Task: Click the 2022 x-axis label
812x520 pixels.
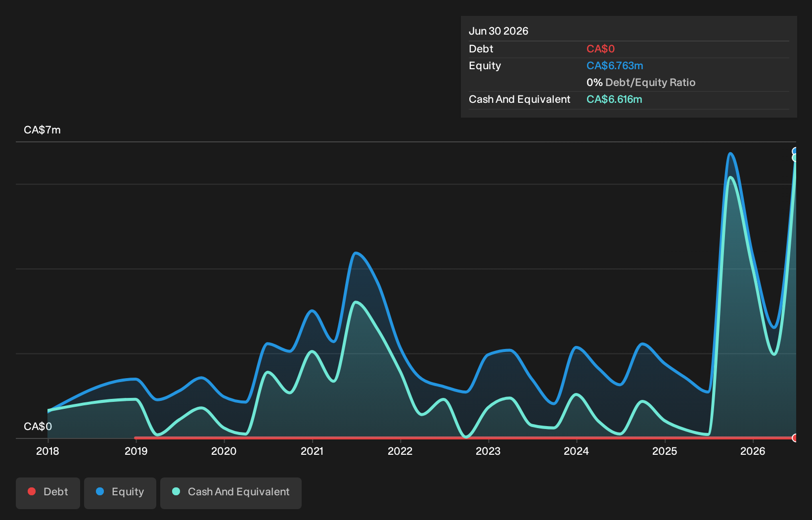Action: 400,451
